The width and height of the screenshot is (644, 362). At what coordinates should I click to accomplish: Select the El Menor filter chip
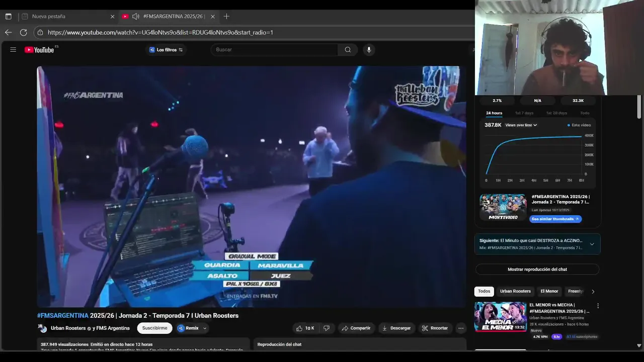549,292
